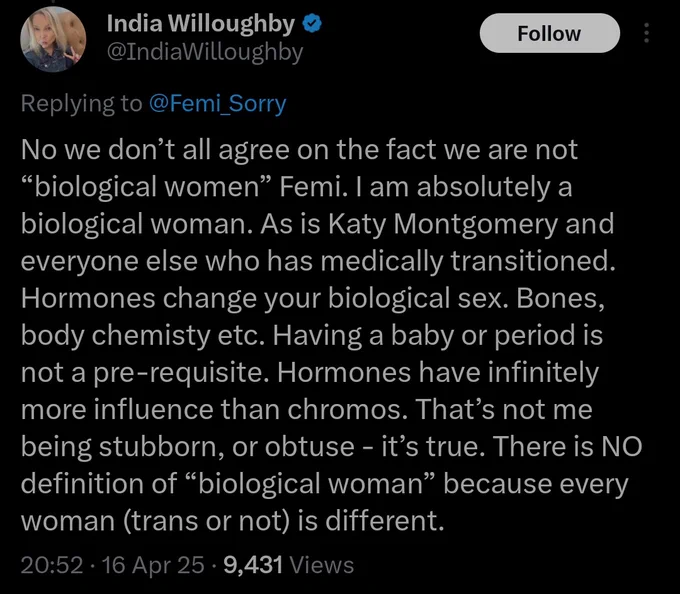Open the @Femi_Sorry mention link

click(217, 104)
